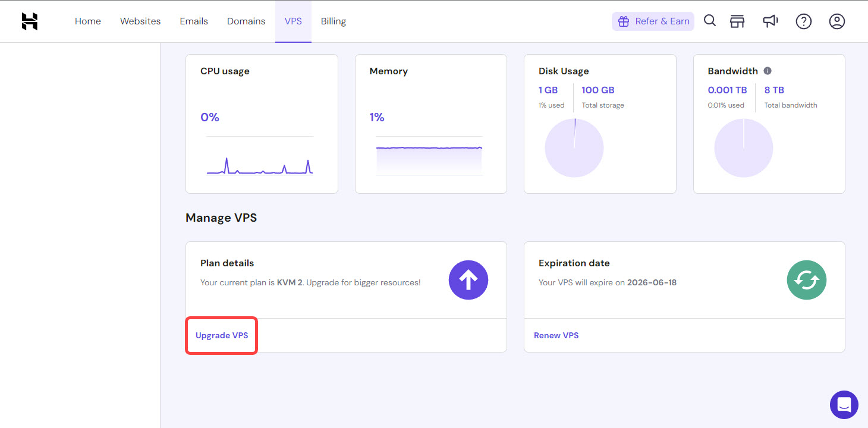Open the account profile icon
Screen dimensions: 868x428
(x=837, y=21)
